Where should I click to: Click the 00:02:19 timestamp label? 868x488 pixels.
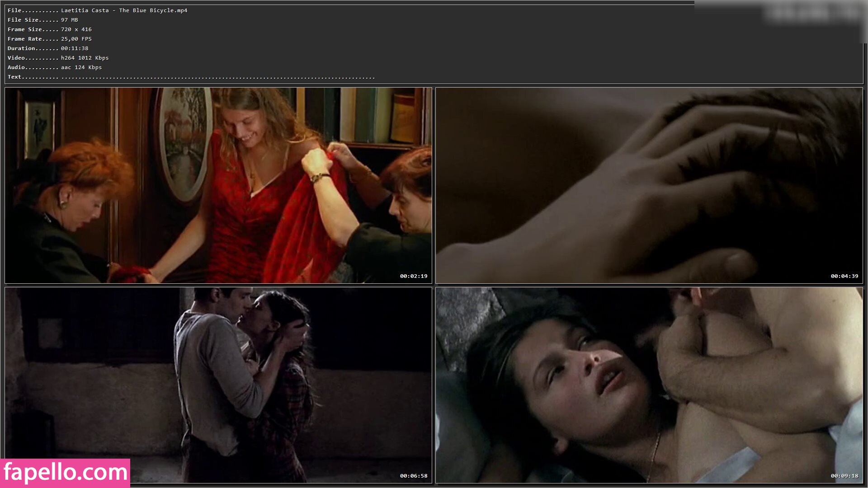click(413, 276)
